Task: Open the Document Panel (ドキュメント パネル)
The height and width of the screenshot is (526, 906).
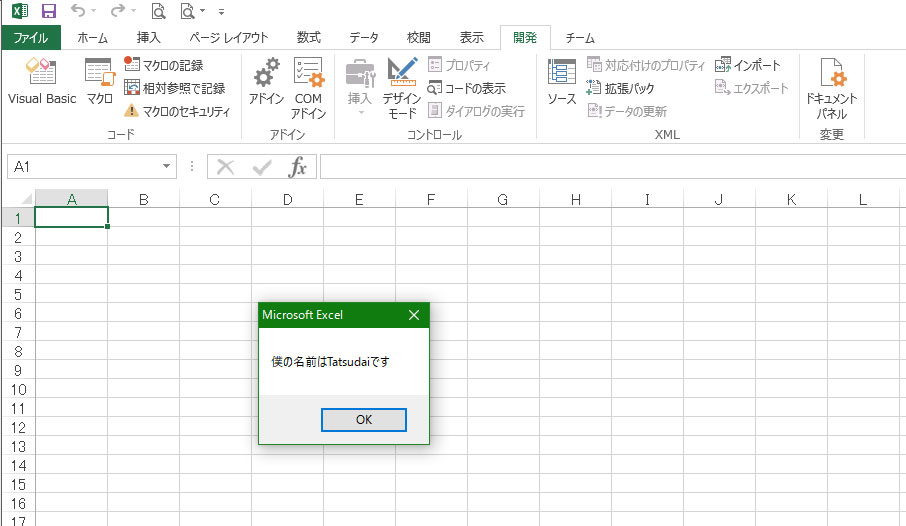Action: pos(831,88)
